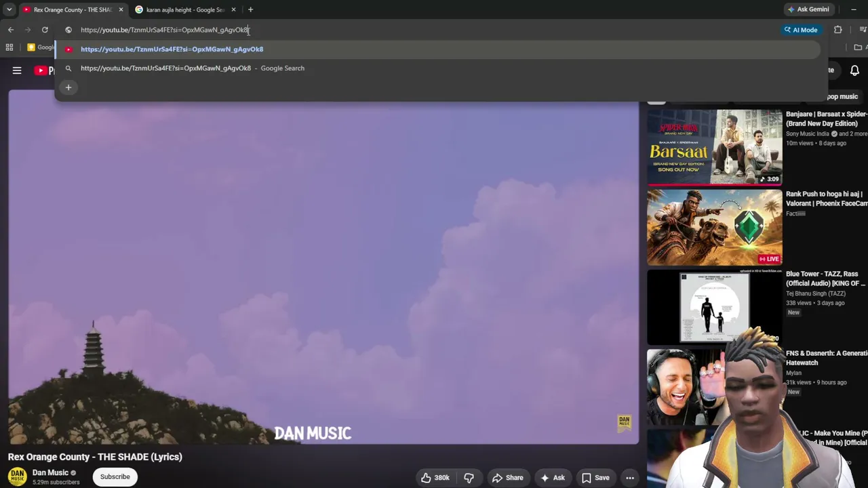Open more actions three-dot menu
Viewport: 868px width, 488px height.
[x=630, y=478]
